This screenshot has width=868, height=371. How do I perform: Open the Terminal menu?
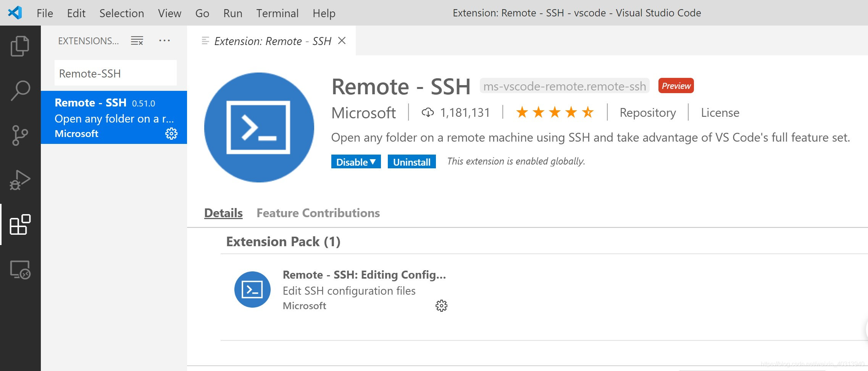[x=278, y=13]
